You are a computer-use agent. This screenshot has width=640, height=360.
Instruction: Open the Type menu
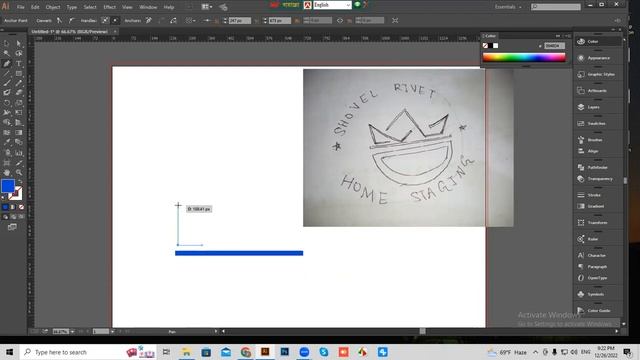pos(72,7)
